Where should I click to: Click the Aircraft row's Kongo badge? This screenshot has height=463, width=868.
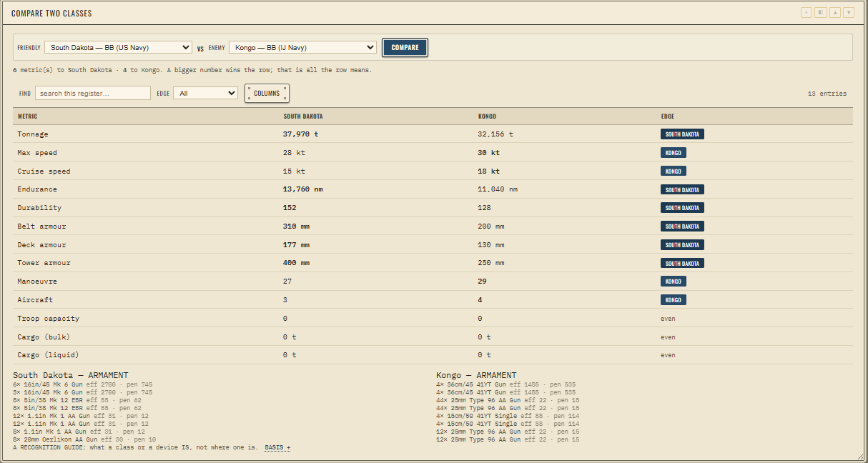point(674,300)
